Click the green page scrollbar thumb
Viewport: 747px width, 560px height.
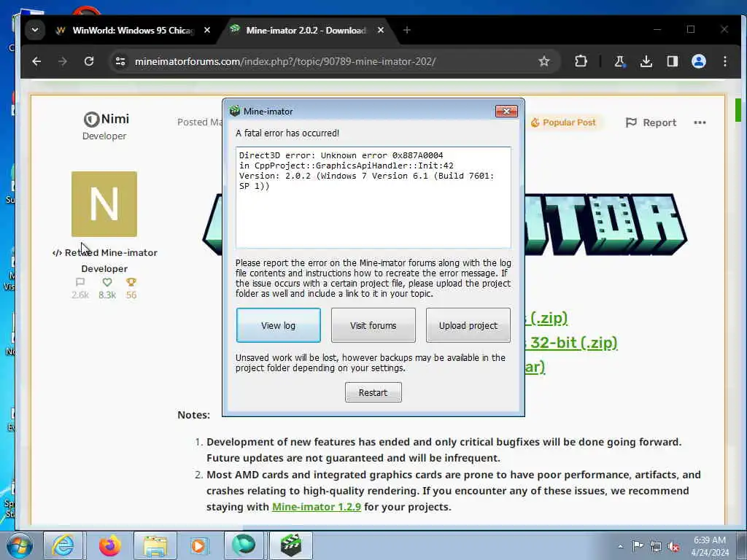pos(738,110)
